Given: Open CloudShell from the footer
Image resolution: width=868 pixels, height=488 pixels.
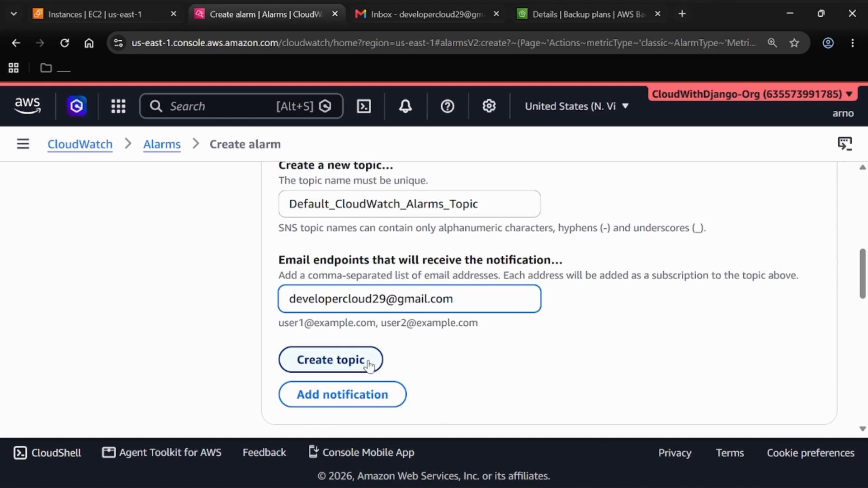Looking at the screenshot, I should pos(47,453).
